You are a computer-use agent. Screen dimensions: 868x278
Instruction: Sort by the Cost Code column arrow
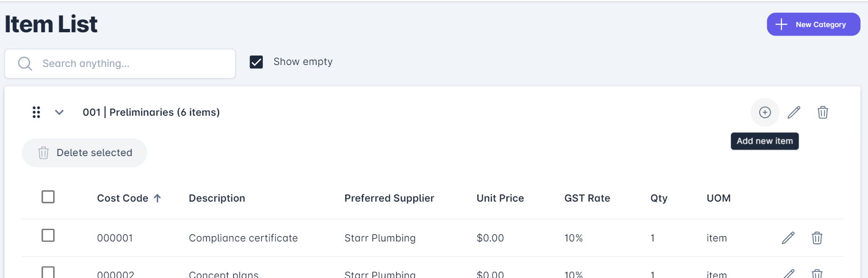[157, 198]
